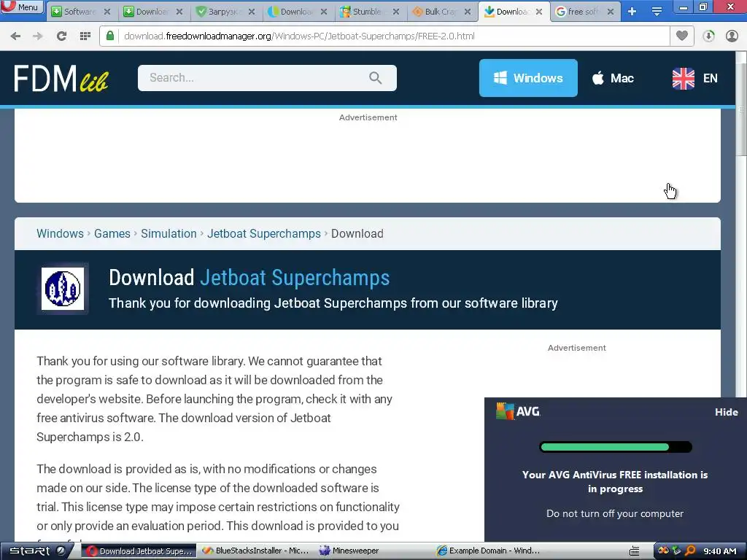Open the EN language selector
747x560 pixels.
tap(695, 79)
